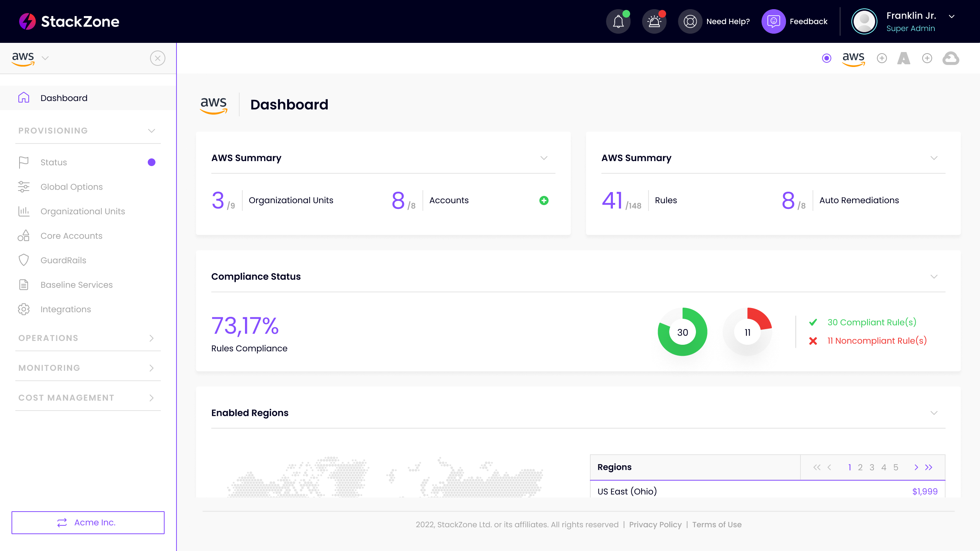Click the Organizational Units chart icon
Viewport: 980px width, 551px height.
pos(24,211)
